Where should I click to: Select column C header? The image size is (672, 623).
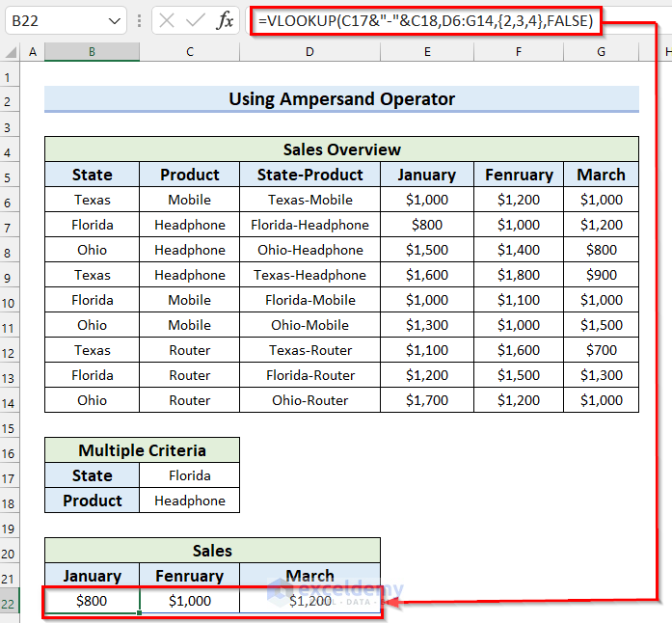[x=189, y=52]
